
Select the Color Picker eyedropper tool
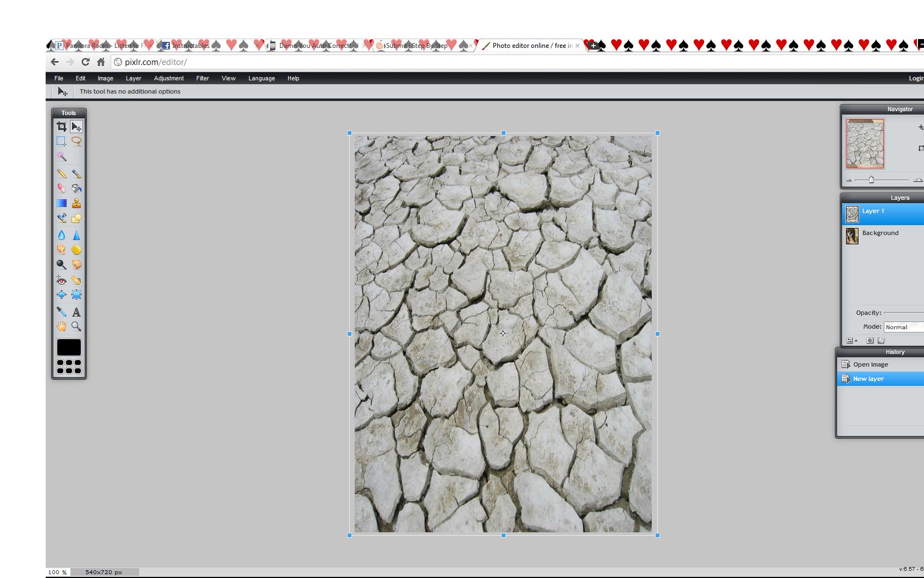[x=61, y=312]
